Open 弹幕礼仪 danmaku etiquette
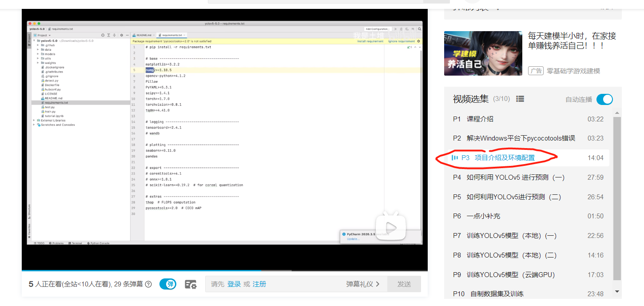The image size is (644, 306). tap(363, 284)
